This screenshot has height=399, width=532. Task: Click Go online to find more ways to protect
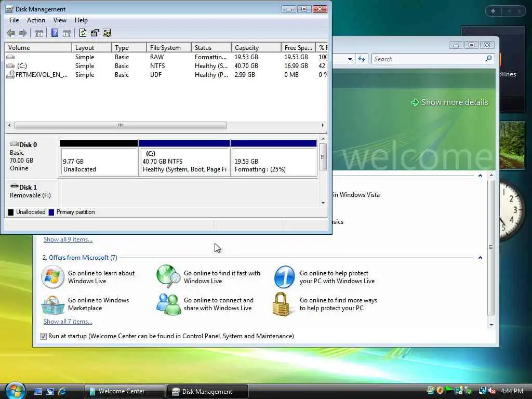338,304
